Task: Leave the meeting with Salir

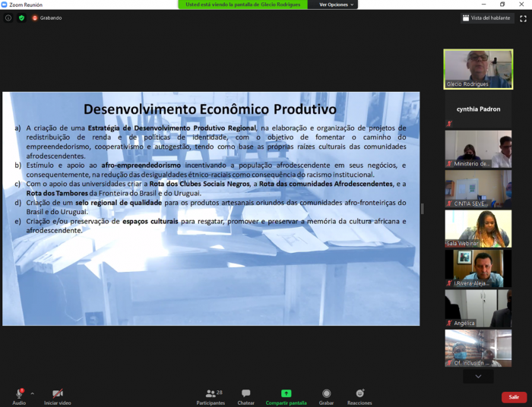Action: click(x=514, y=397)
